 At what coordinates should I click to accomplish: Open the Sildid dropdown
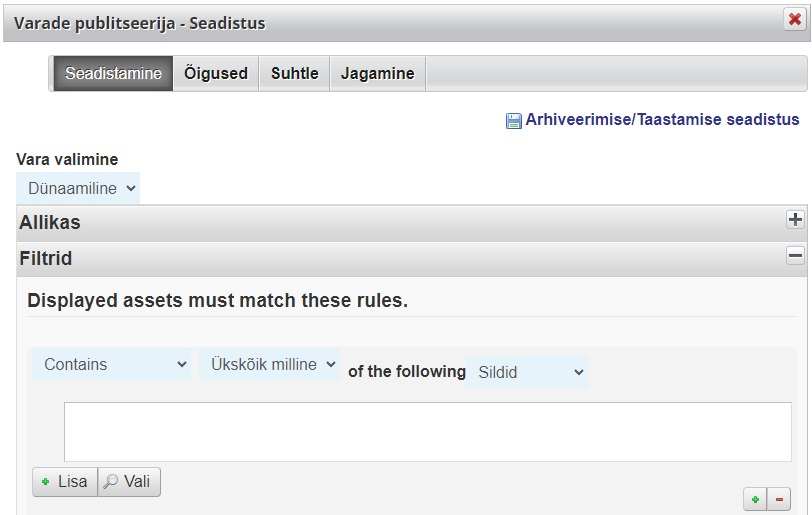point(527,372)
